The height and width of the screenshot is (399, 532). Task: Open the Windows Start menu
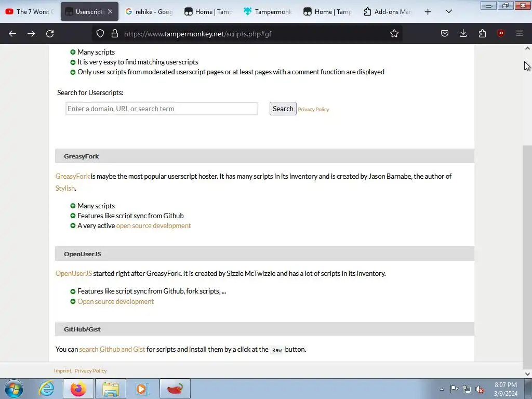[x=14, y=389]
